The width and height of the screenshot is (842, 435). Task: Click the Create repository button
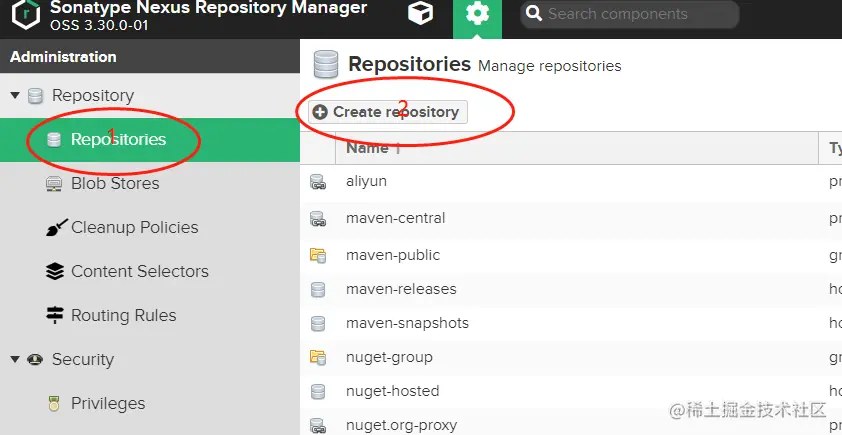coord(388,112)
